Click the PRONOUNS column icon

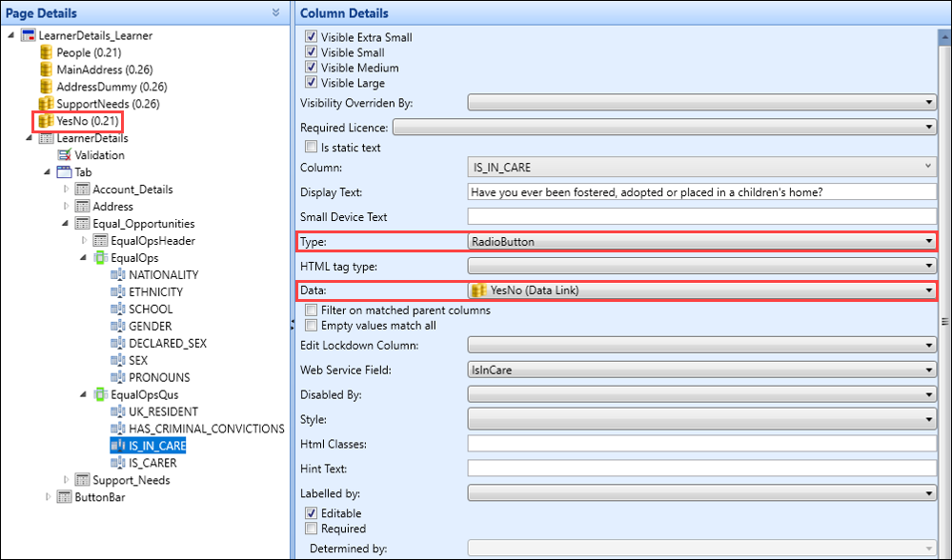(118, 377)
